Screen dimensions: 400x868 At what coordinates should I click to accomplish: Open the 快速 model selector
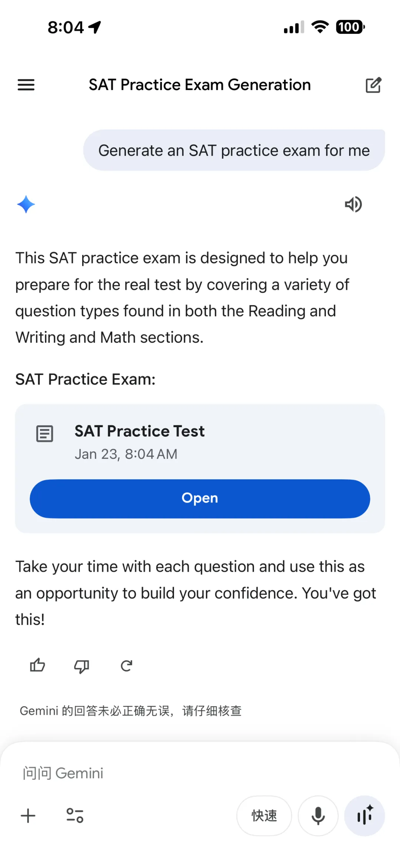pyautogui.click(x=264, y=816)
